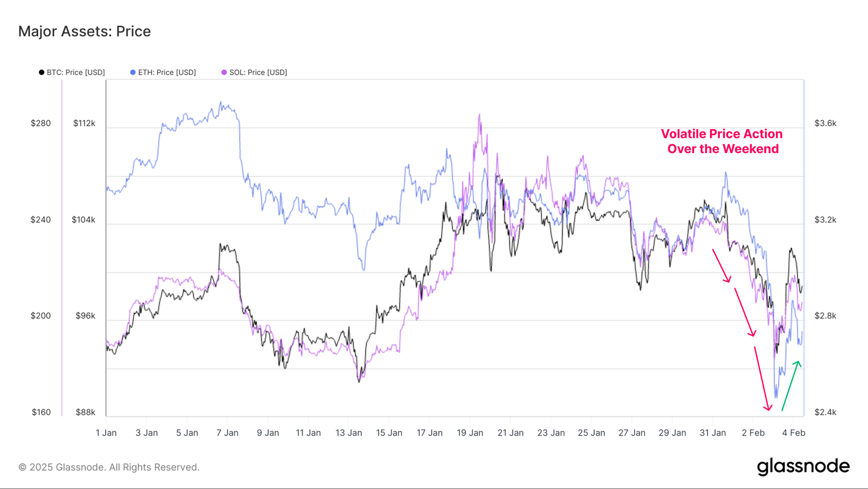Select the 19 Jan date label
Screen dimensions: 868x489
[470, 433]
